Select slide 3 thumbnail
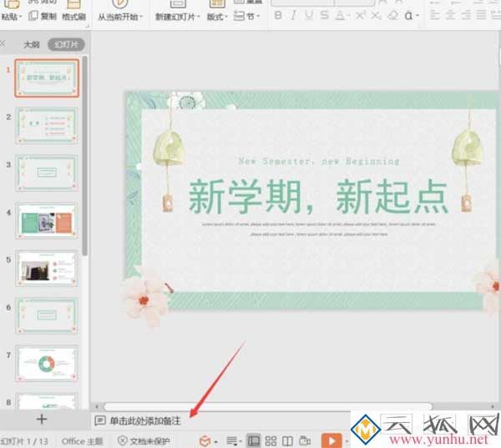The image size is (501, 448). pyautogui.click(x=47, y=173)
